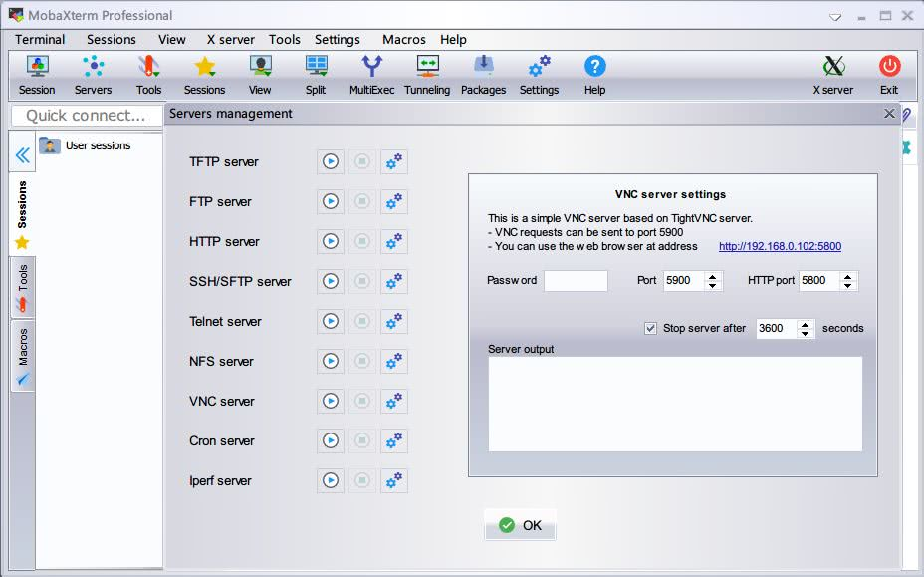Toggle the X server toolbar icon
Screen dimensions: 924x577
[x=833, y=75]
